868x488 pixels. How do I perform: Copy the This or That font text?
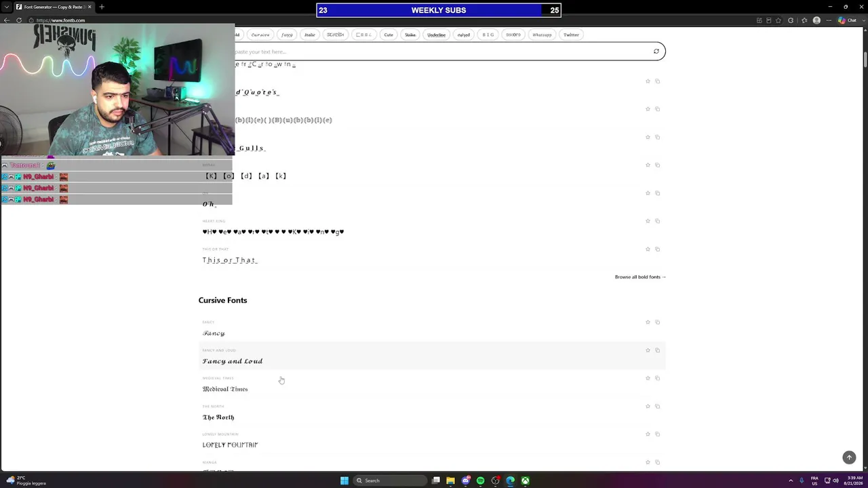(657, 249)
